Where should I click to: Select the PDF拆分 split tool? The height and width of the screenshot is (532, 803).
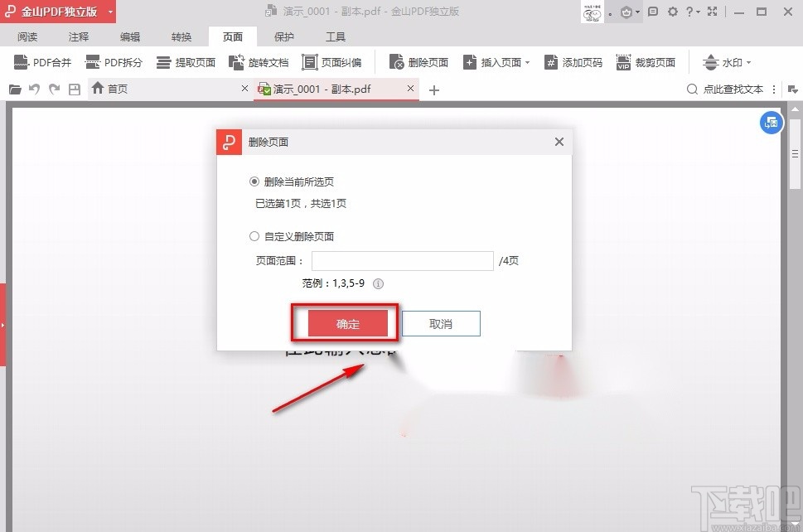click(x=114, y=61)
